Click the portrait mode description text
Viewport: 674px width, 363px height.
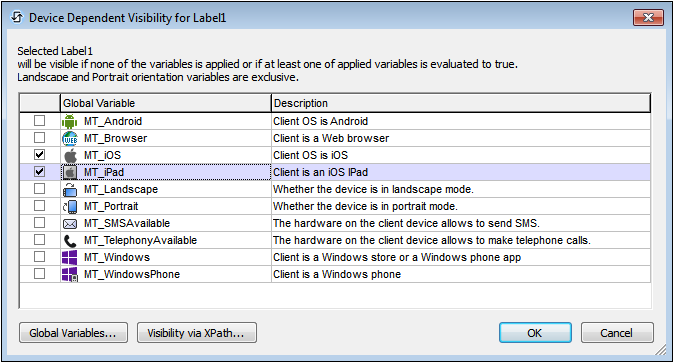365,206
